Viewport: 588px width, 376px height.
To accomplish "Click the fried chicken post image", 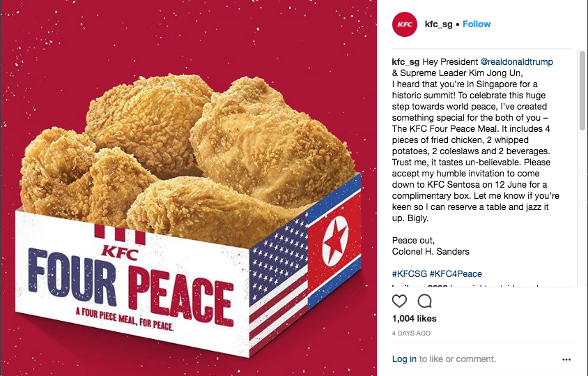I will (x=188, y=188).
